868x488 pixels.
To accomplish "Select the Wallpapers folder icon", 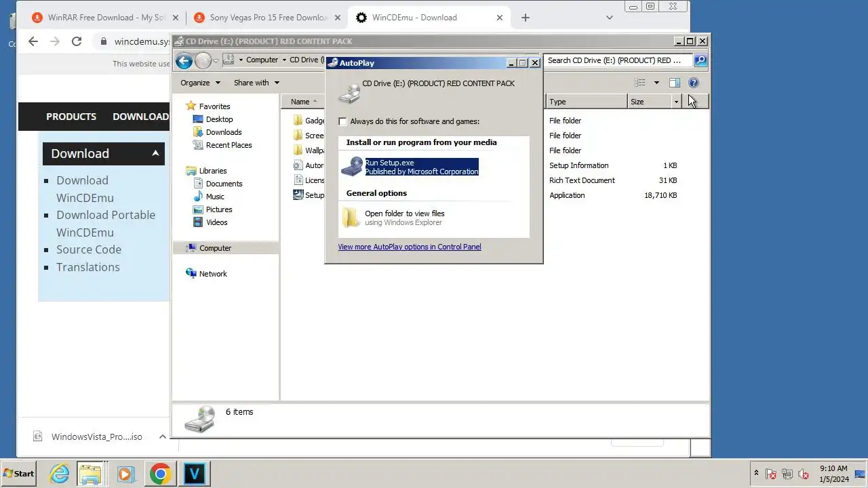I will pyautogui.click(x=298, y=150).
